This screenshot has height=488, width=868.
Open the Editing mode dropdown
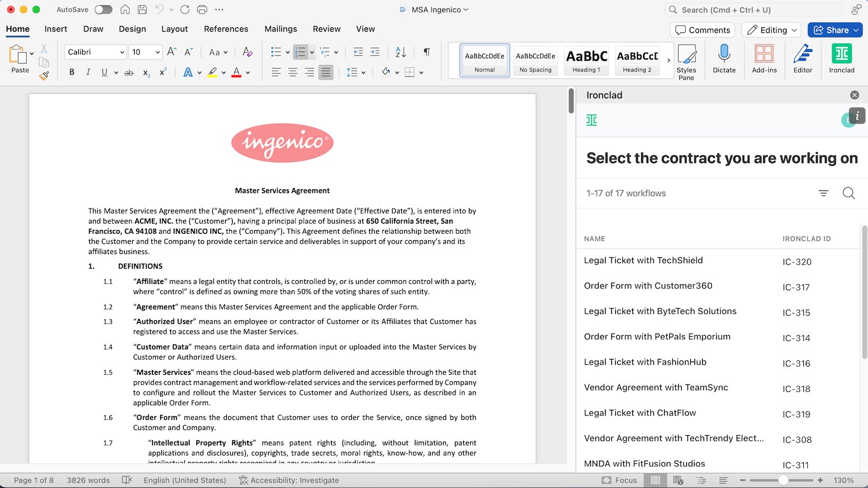point(772,30)
